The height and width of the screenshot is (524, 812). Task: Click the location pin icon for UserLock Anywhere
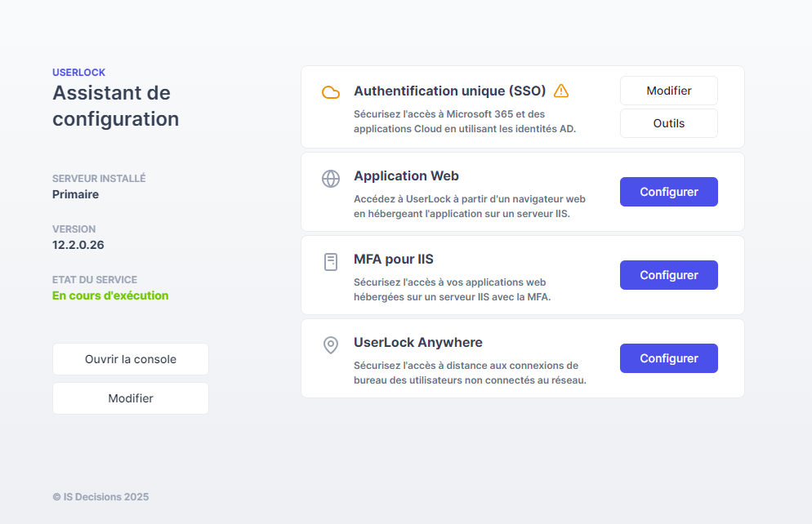click(x=331, y=345)
